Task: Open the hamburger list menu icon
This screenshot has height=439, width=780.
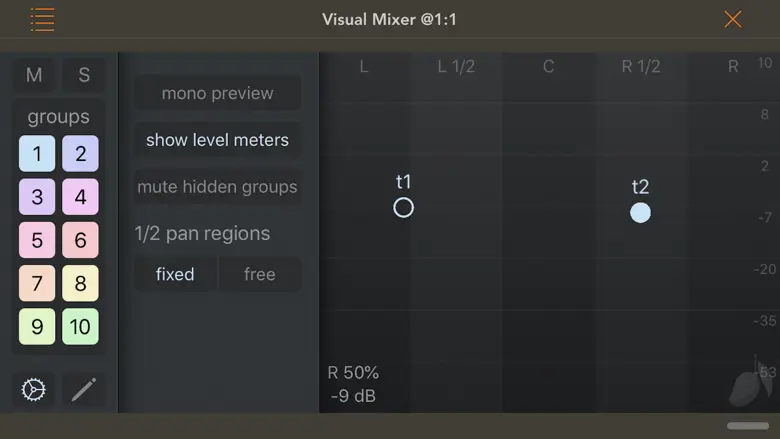Action: point(42,19)
